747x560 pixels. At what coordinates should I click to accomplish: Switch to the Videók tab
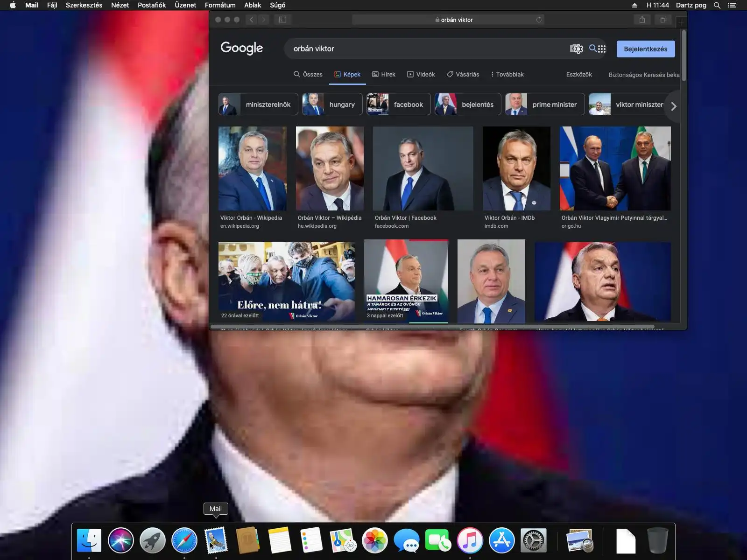[x=421, y=74]
